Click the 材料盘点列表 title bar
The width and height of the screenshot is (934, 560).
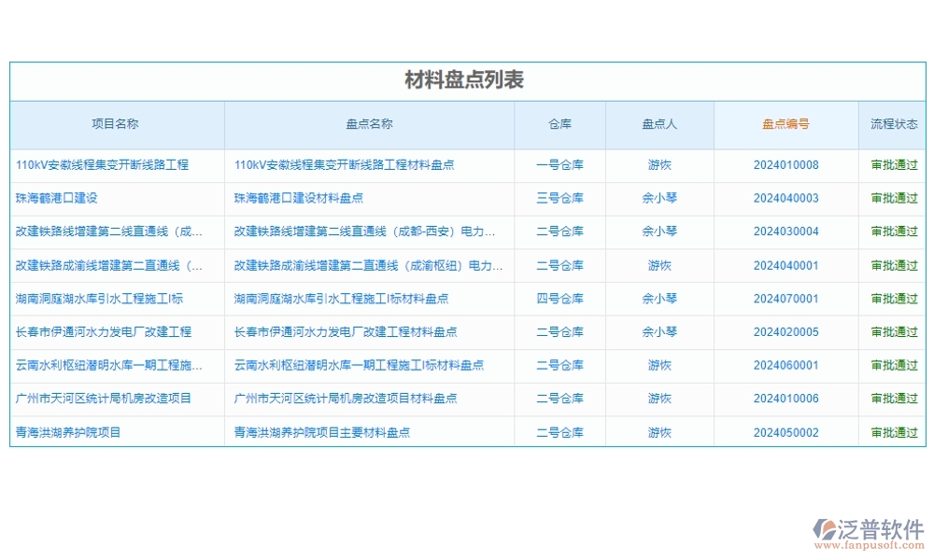467,80
